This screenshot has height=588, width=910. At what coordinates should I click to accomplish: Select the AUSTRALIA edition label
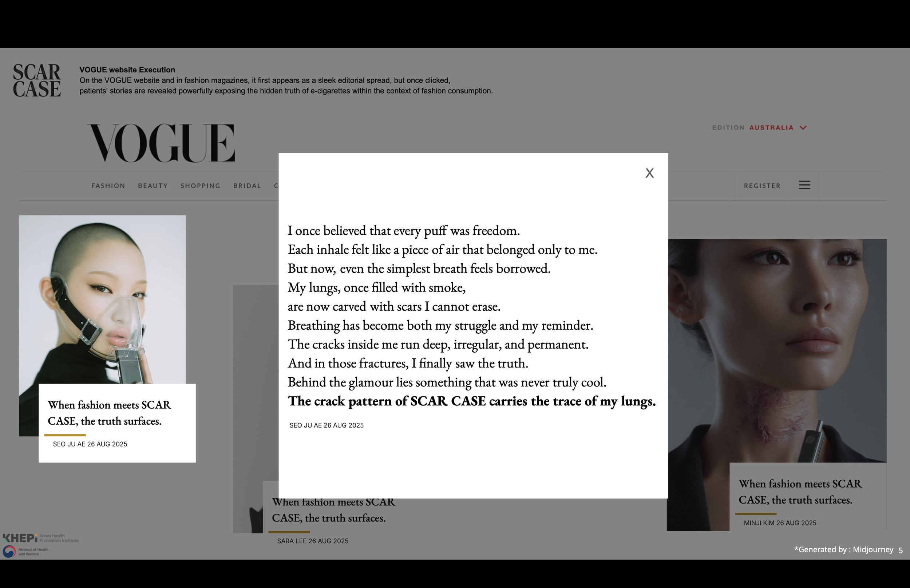(771, 127)
